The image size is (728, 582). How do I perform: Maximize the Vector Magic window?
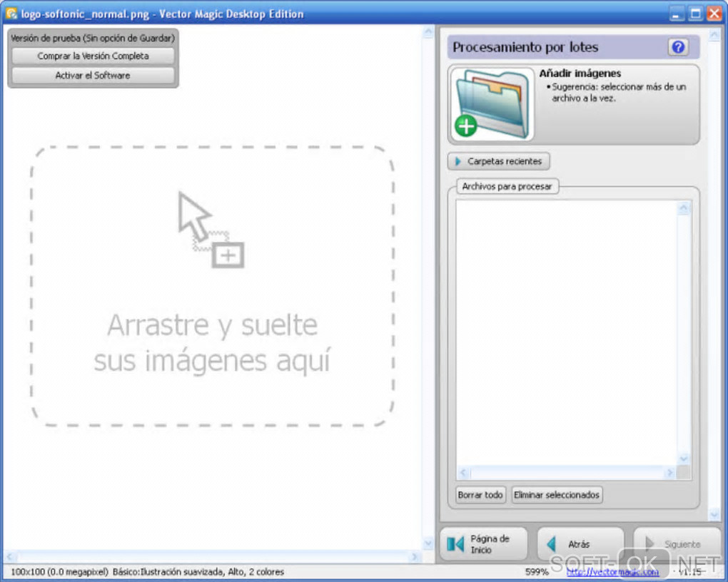(695, 14)
